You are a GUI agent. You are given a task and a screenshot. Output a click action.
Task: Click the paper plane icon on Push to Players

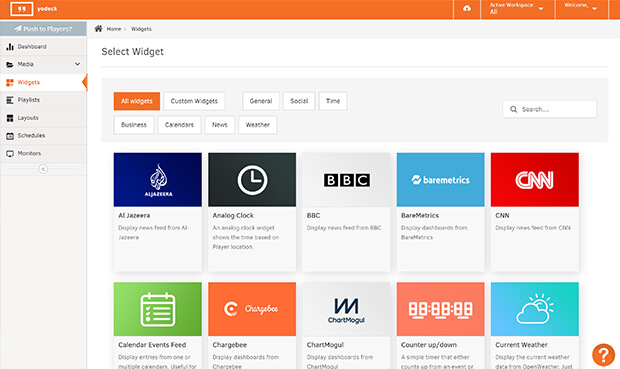coord(18,28)
